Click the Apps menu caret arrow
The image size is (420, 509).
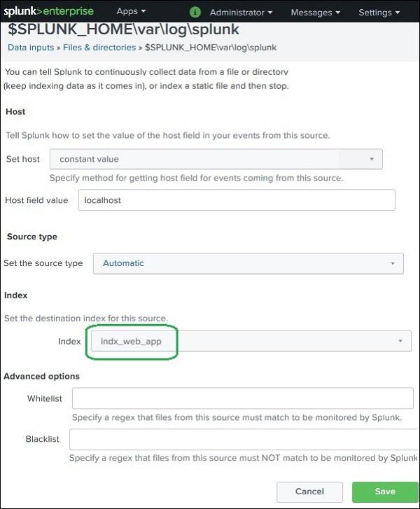point(143,11)
